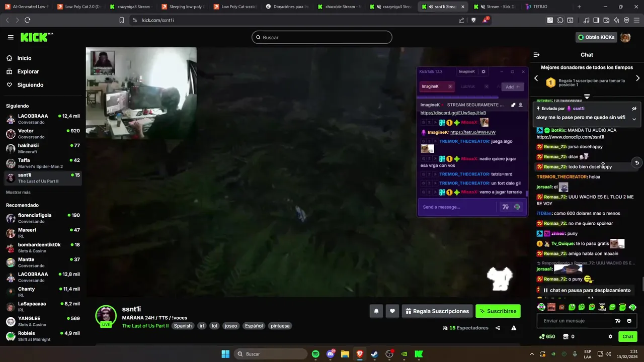
Task: Hide the pinned message with the eye icon
Action: pos(634,109)
